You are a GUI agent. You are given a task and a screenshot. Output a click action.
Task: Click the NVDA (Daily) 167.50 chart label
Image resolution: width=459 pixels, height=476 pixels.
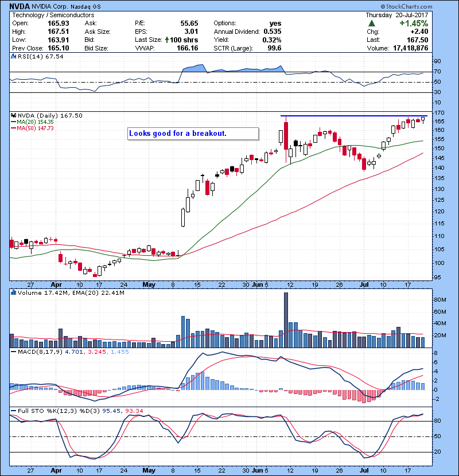[x=50, y=115]
